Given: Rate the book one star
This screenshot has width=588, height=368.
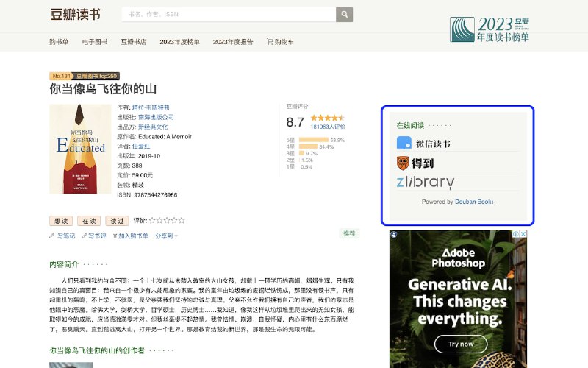Looking at the screenshot, I should pos(152,220).
